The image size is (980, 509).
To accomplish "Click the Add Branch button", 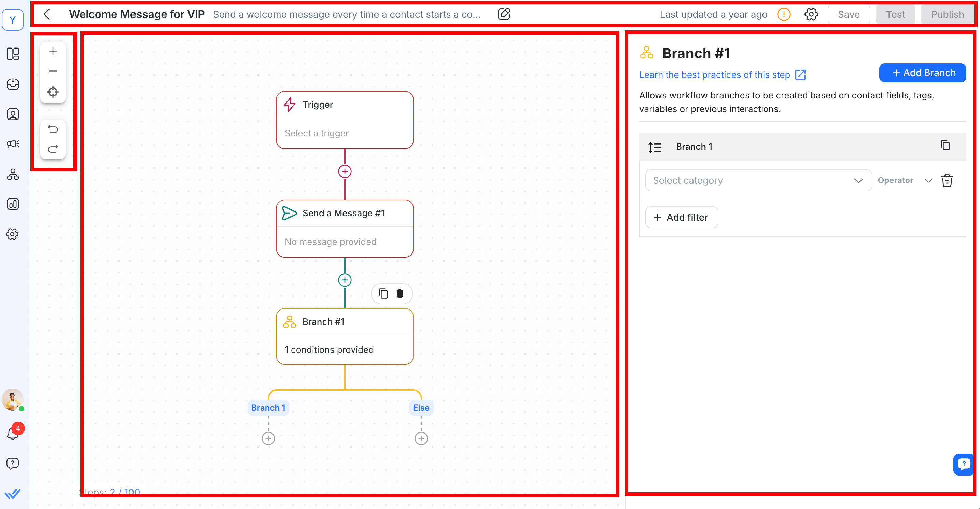I will coord(922,73).
